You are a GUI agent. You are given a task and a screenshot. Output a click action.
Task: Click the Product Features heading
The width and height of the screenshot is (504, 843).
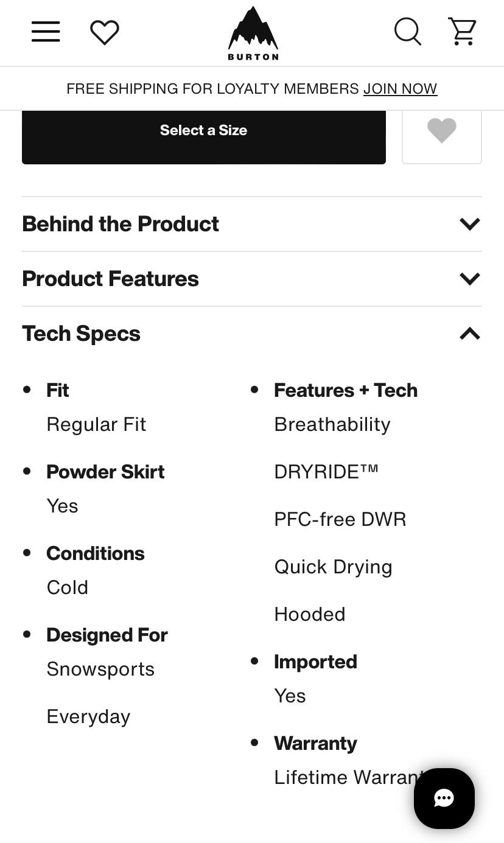[x=110, y=279]
